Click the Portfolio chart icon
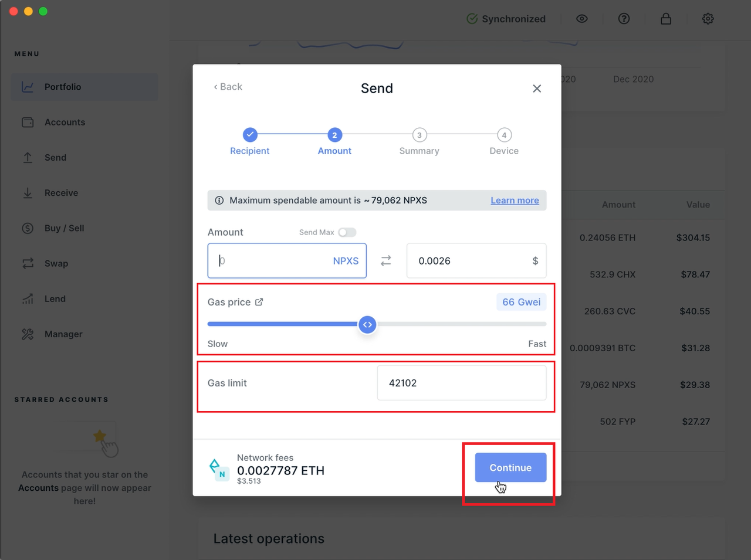 [x=28, y=87]
